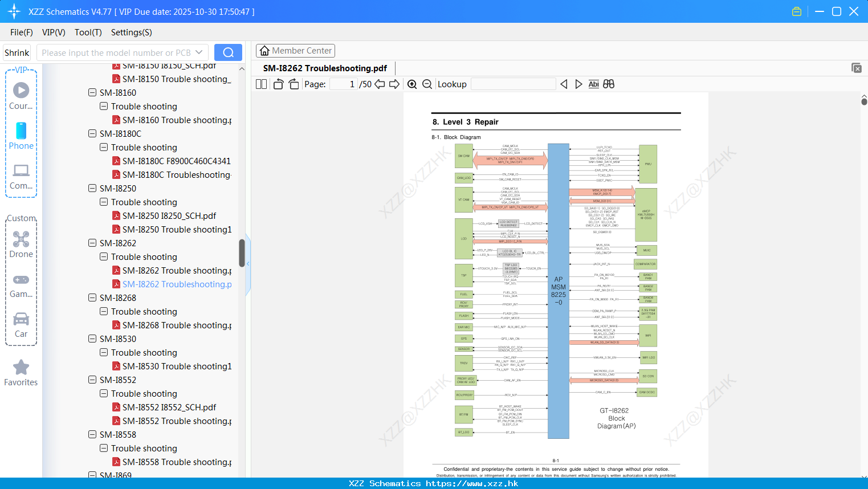
Task: Click the blue search button
Action: click(228, 52)
